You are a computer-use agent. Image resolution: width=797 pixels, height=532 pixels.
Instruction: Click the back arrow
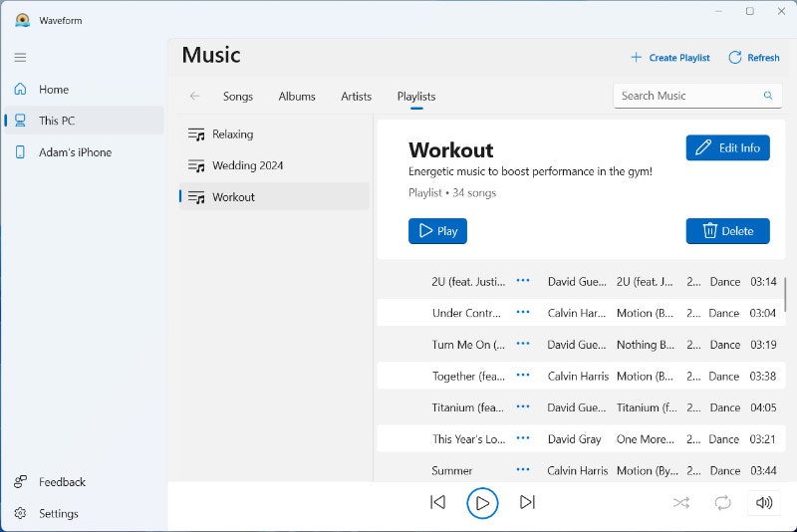click(194, 96)
